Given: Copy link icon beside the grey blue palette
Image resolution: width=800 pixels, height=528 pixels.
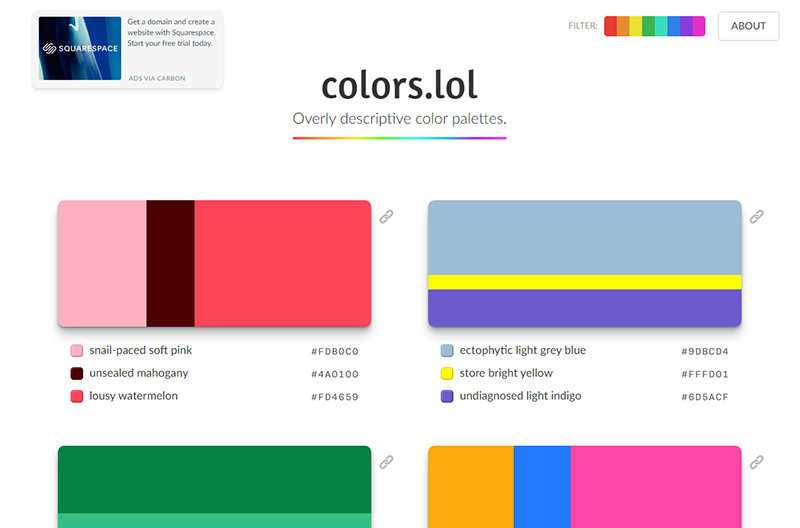Looking at the screenshot, I should [757, 217].
